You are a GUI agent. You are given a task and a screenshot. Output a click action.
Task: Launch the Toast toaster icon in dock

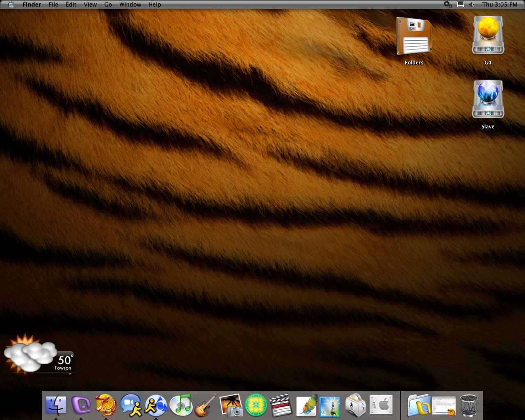(356, 405)
